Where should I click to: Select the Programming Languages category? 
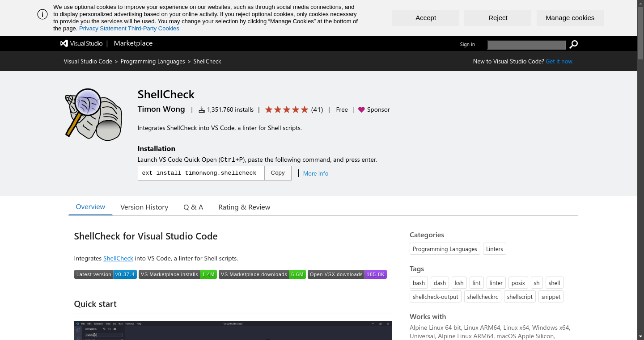coord(445,249)
